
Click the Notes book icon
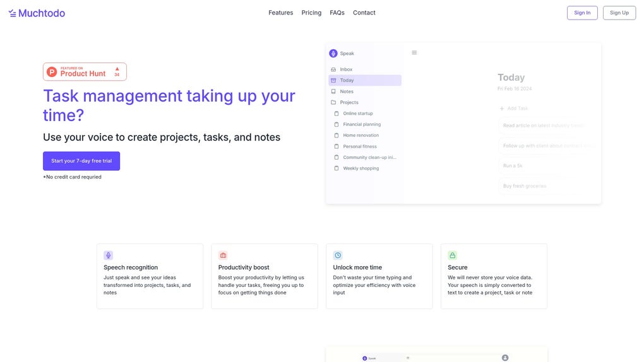pos(333,91)
